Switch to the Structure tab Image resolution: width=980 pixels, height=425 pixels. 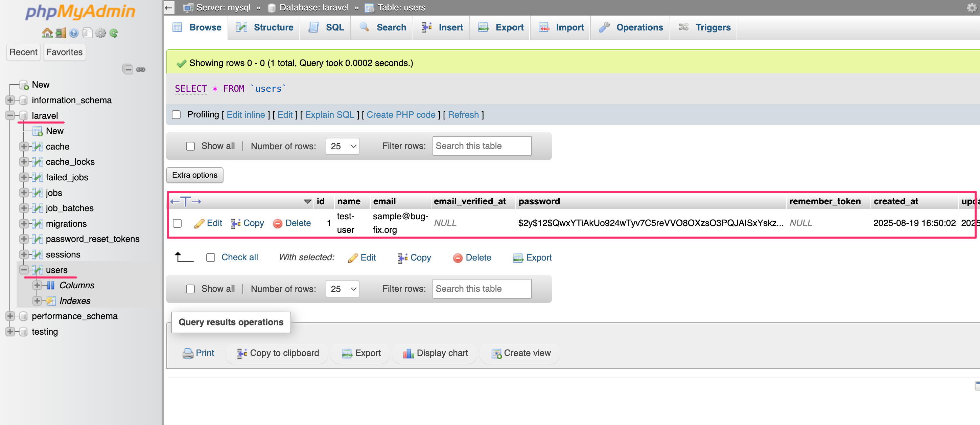264,27
